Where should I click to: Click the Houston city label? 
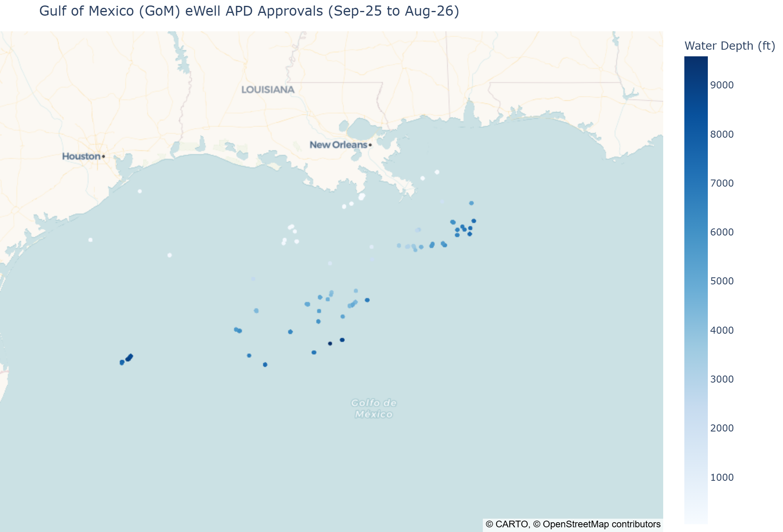(x=81, y=156)
